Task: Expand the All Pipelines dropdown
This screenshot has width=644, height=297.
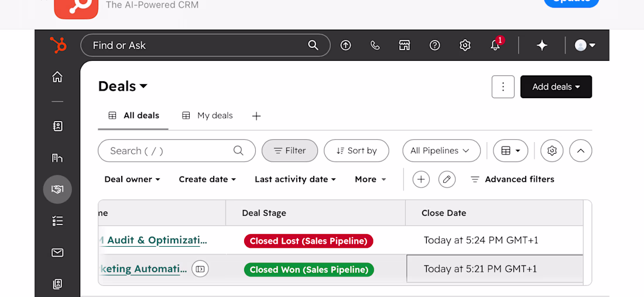Action: [441, 151]
